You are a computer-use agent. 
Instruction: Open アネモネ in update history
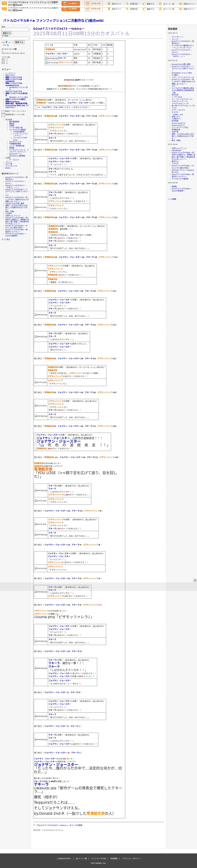[175, 163]
